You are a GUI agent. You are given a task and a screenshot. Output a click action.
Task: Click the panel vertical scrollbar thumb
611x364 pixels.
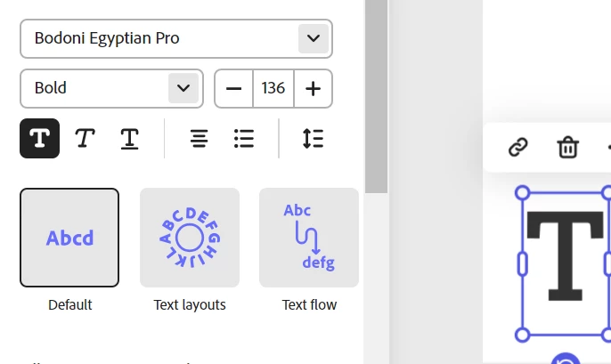click(377, 96)
